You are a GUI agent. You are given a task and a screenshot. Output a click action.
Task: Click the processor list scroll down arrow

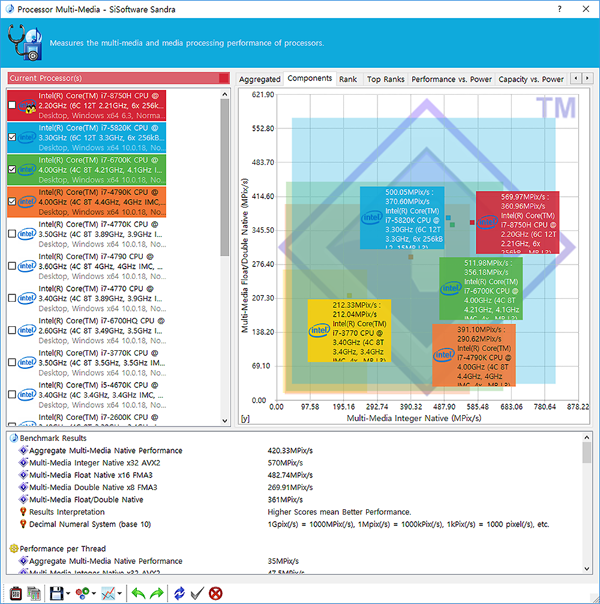[x=225, y=421]
